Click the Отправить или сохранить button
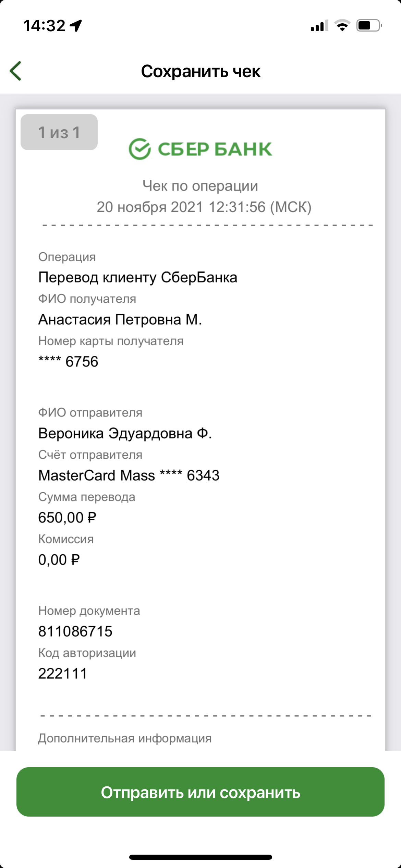 click(200, 792)
